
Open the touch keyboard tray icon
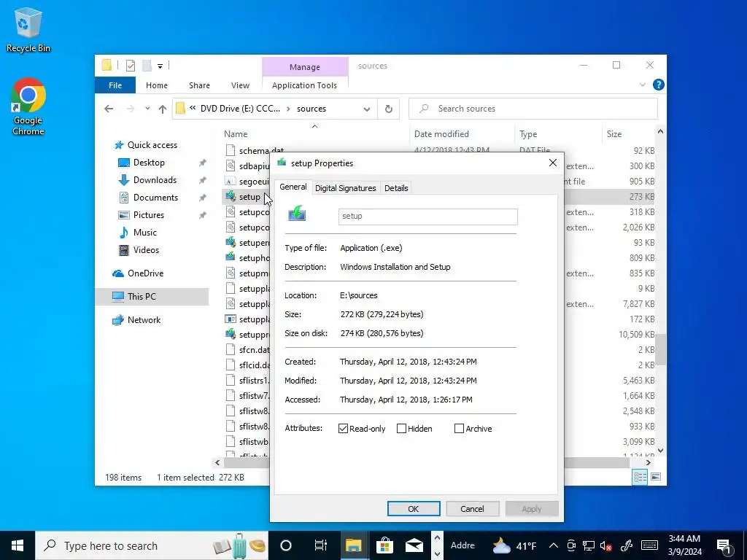pos(649,545)
